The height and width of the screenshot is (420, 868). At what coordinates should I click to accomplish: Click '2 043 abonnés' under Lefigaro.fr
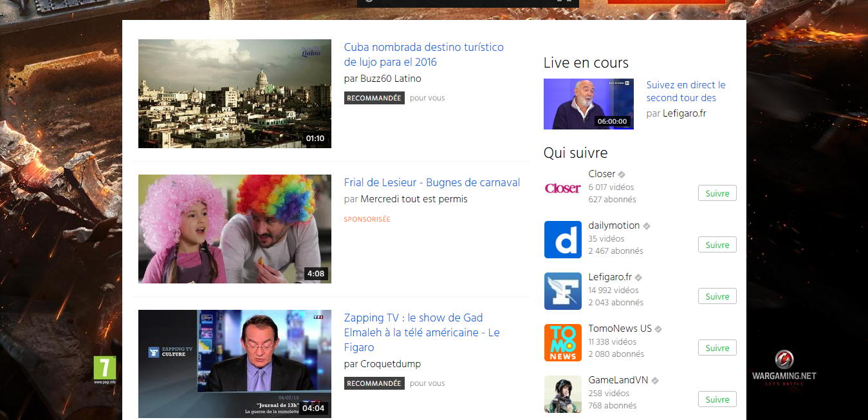point(616,302)
